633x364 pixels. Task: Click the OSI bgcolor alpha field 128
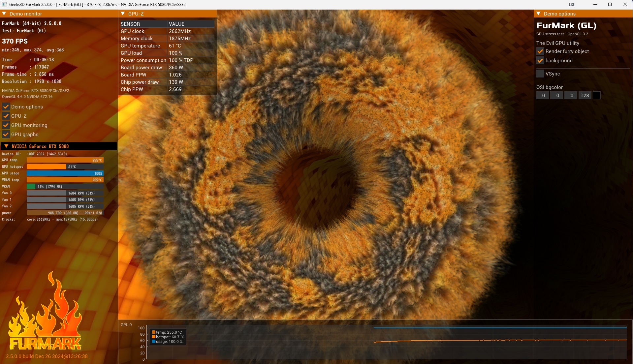pyautogui.click(x=585, y=95)
